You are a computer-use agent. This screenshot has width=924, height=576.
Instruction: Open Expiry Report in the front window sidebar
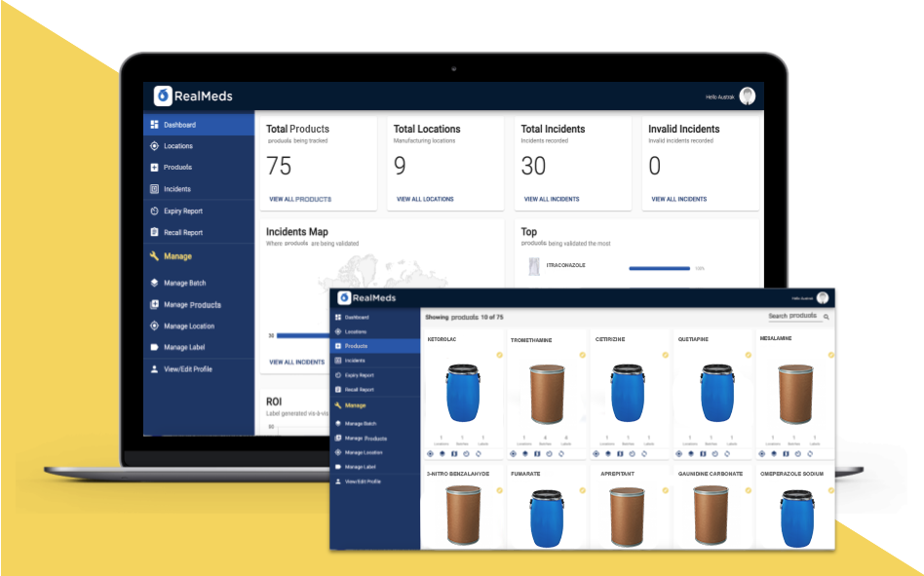coord(375,374)
